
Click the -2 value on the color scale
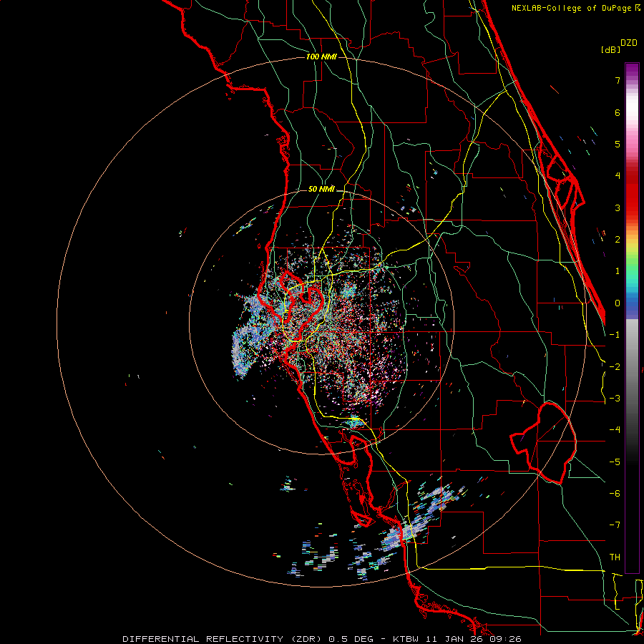tap(615, 367)
